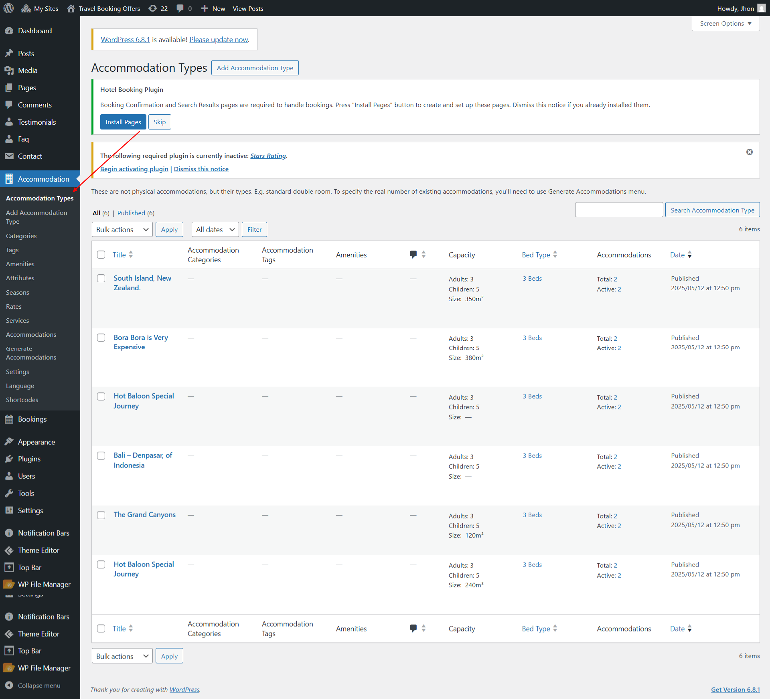Open the Amenities submenu item
770x700 pixels.
click(20, 264)
